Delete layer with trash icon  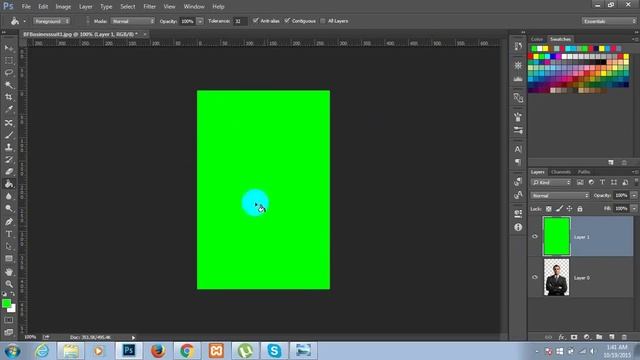click(x=624, y=337)
